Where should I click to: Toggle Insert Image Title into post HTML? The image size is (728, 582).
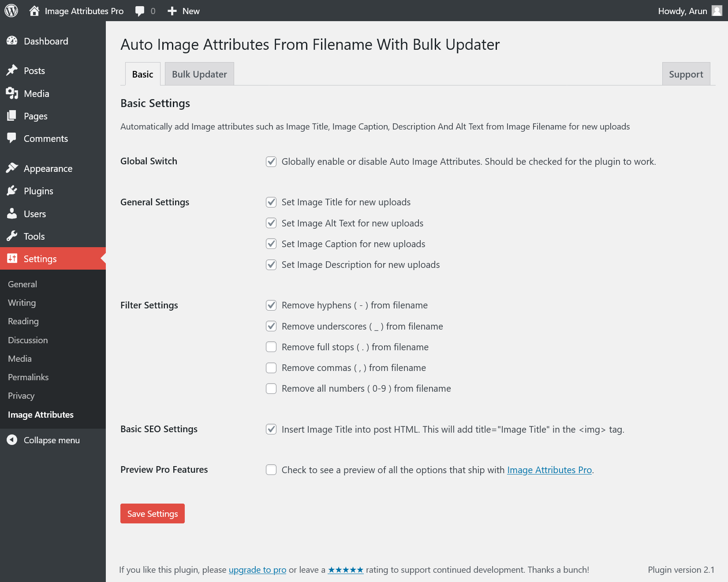point(271,429)
